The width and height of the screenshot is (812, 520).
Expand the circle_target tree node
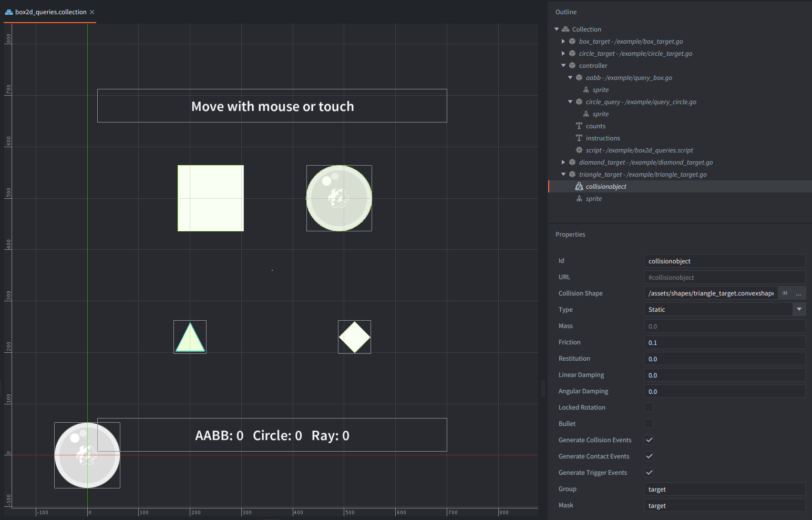click(x=563, y=54)
